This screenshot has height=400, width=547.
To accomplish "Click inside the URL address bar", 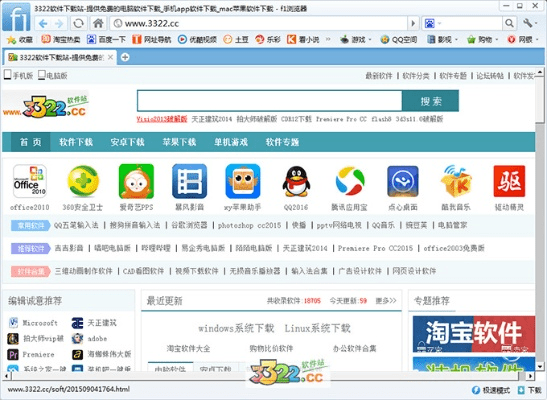I will coord(258,23).
